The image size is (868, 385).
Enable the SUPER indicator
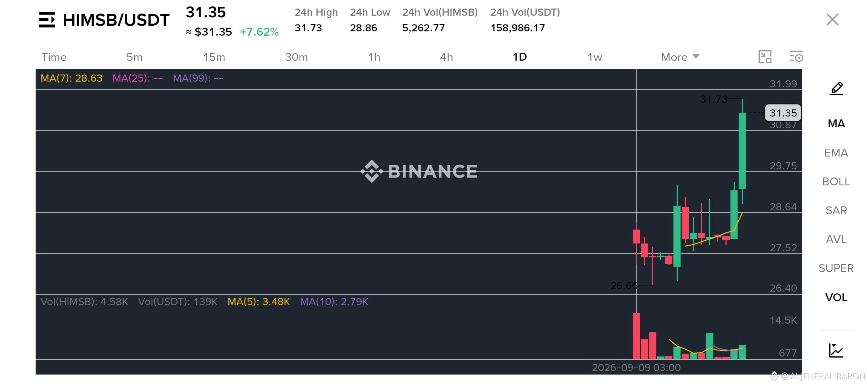pyautogui.click(x=836, y=268)
